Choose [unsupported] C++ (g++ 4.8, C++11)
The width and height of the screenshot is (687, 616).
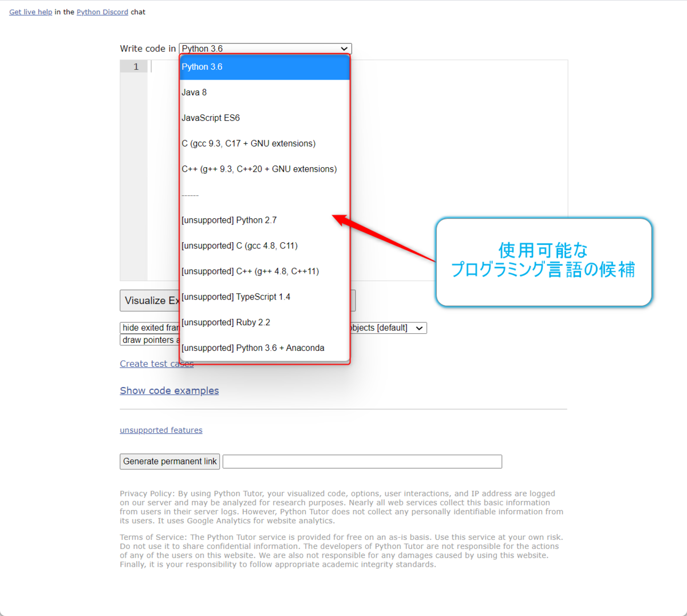pos(264,271)
